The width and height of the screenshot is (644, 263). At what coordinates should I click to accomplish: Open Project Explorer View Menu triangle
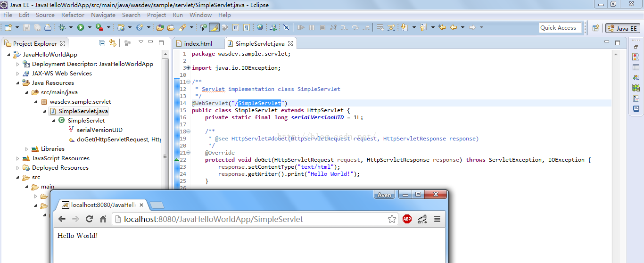[140, 42]
